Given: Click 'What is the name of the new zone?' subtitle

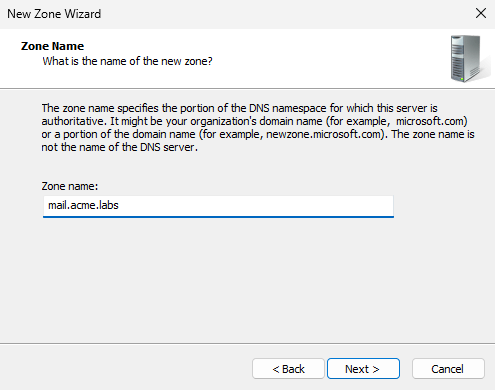Looking at the screenshot, I should point(127,61).
